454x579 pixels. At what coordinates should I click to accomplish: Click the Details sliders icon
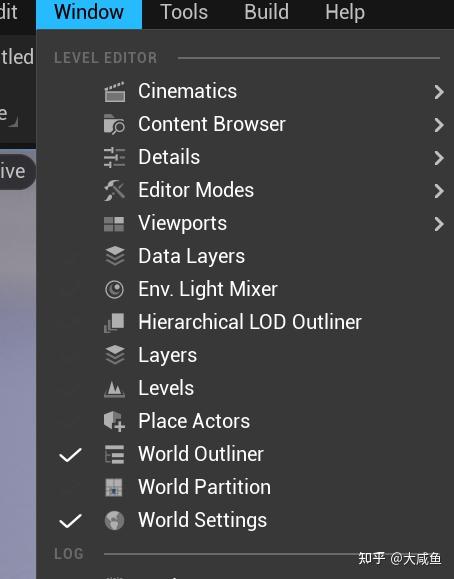[x=115, y=157]
